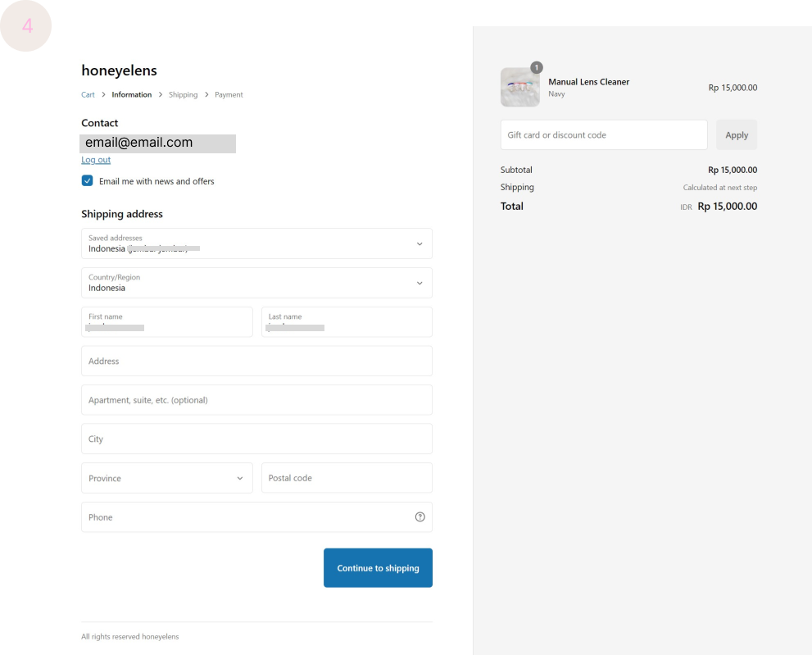Viewport: 812px width, 655px height.
Task: Click the phone help question mark icon
Action: (x=420, y=517)
